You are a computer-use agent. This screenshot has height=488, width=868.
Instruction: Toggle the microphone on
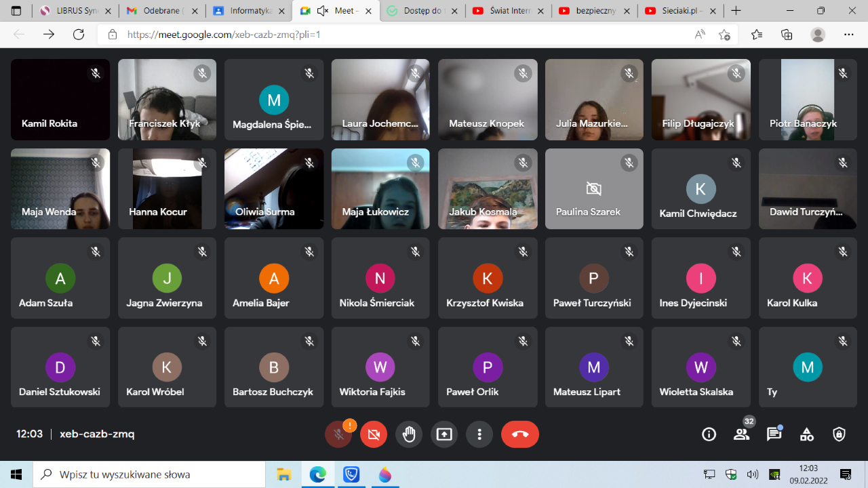(x=338, y=434)
